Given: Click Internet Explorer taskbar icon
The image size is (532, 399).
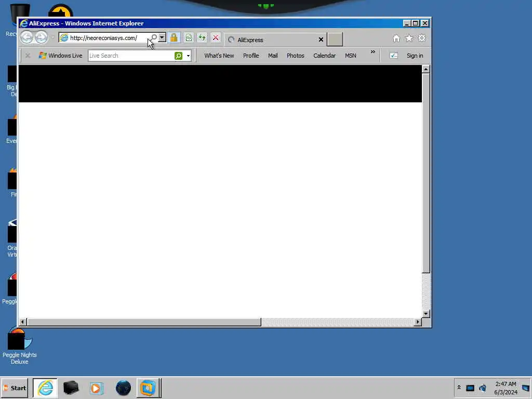Looking at the screenshot, I should point(45,388).
